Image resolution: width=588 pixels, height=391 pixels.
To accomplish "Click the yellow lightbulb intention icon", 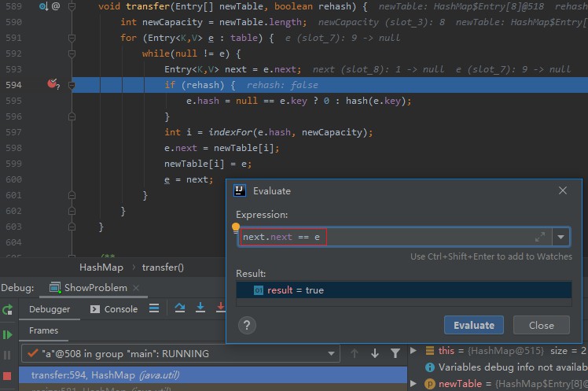I will point(236,228).
